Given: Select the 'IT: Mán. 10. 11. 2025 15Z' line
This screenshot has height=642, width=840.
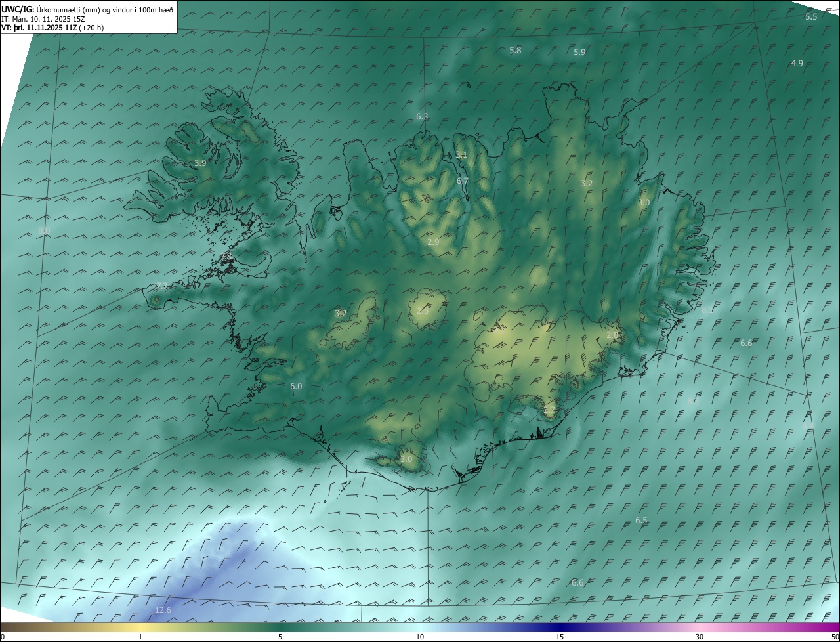Looking at the screenshot, I should click(x=43, y=19).
